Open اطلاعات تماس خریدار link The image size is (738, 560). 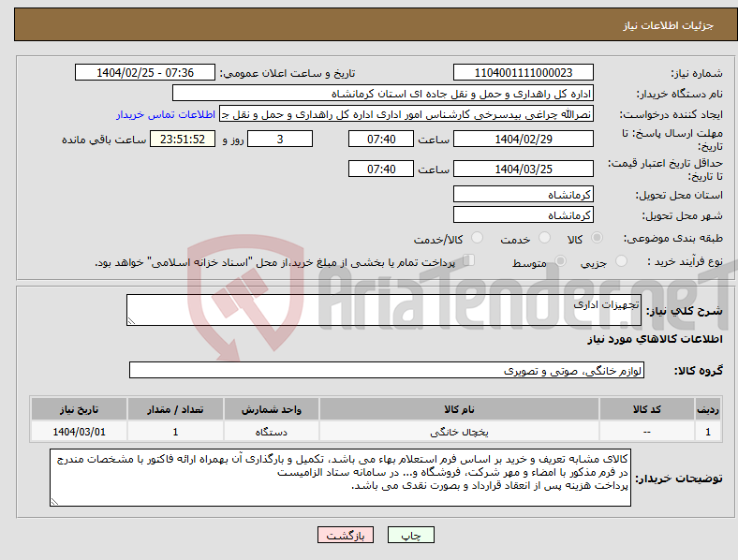tap(166, 114)
